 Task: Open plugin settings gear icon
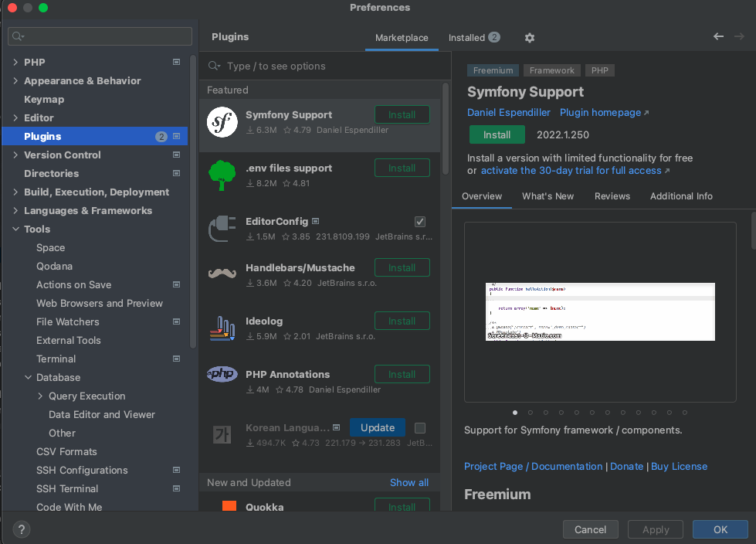[x=530, y=38]
